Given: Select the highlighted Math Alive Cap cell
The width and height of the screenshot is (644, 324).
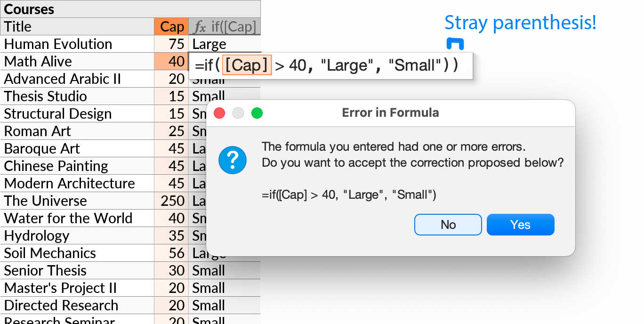Looking at the screenshot, I should [171, 61].
